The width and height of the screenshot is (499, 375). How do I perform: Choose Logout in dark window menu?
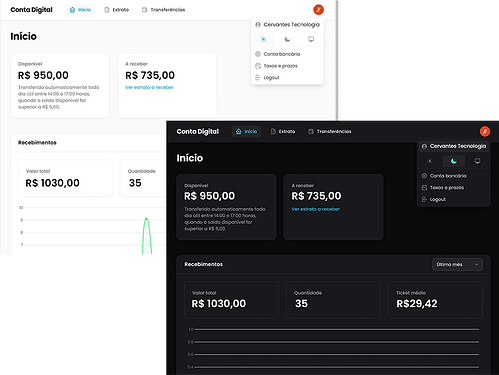coord(454,199)
